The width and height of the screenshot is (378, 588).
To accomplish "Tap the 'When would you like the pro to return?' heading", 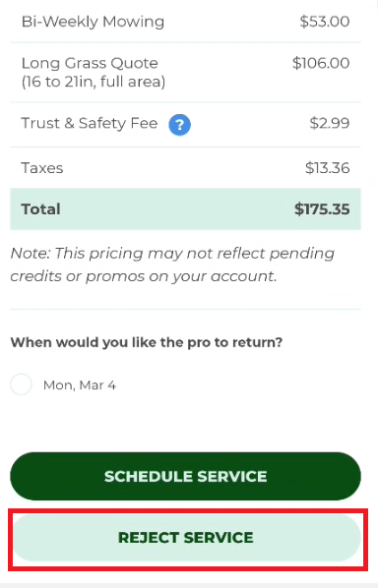I will (147, 342).
